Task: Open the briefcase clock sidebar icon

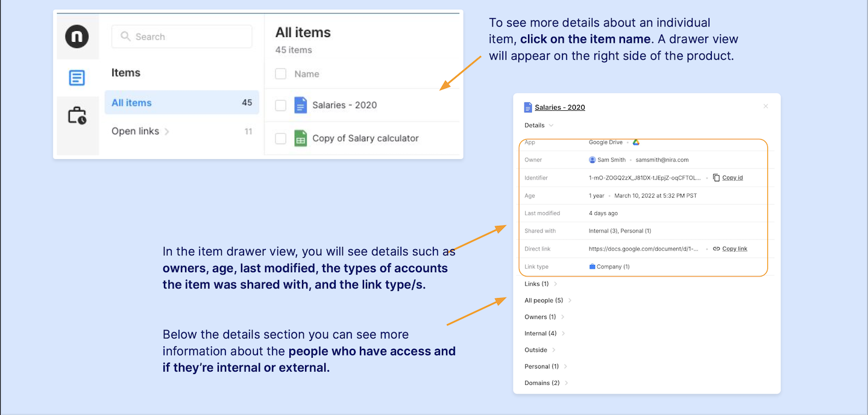Action: 77,115
